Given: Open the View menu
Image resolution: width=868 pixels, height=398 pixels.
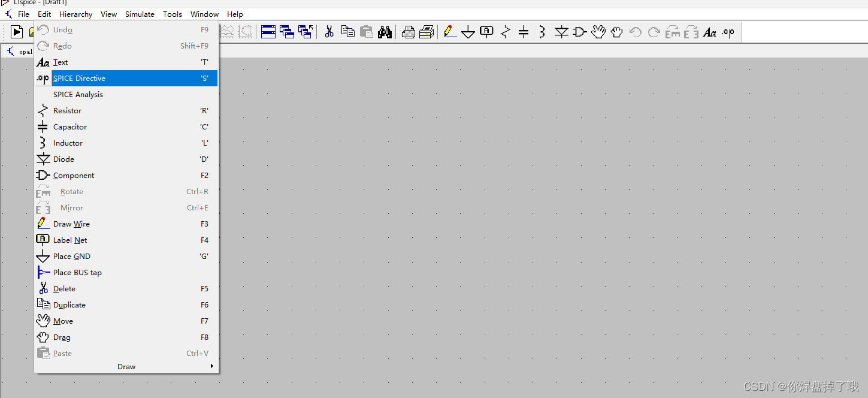Looking at the screenshot, I should point(108,14).
